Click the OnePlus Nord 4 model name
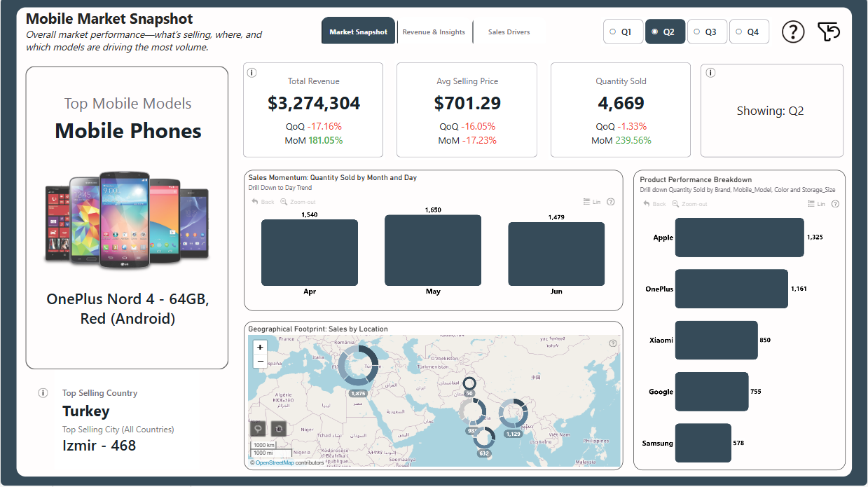This screenshot has height=487, width=868. (128, 309)
